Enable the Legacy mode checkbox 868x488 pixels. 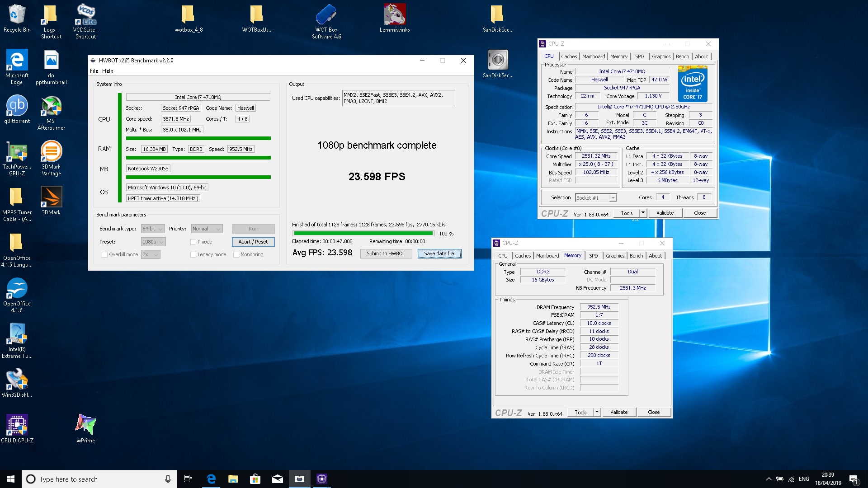click(x=193, y=255)
